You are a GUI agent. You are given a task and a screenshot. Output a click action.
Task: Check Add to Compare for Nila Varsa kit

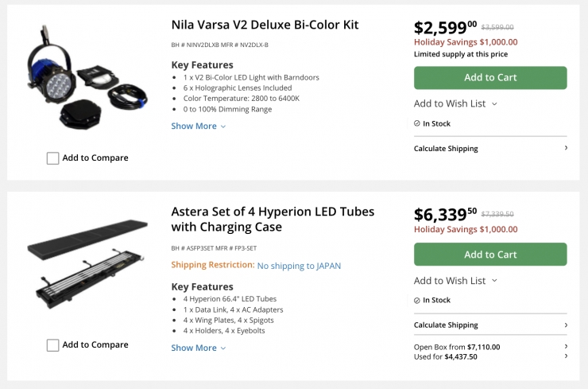(53, 158)
